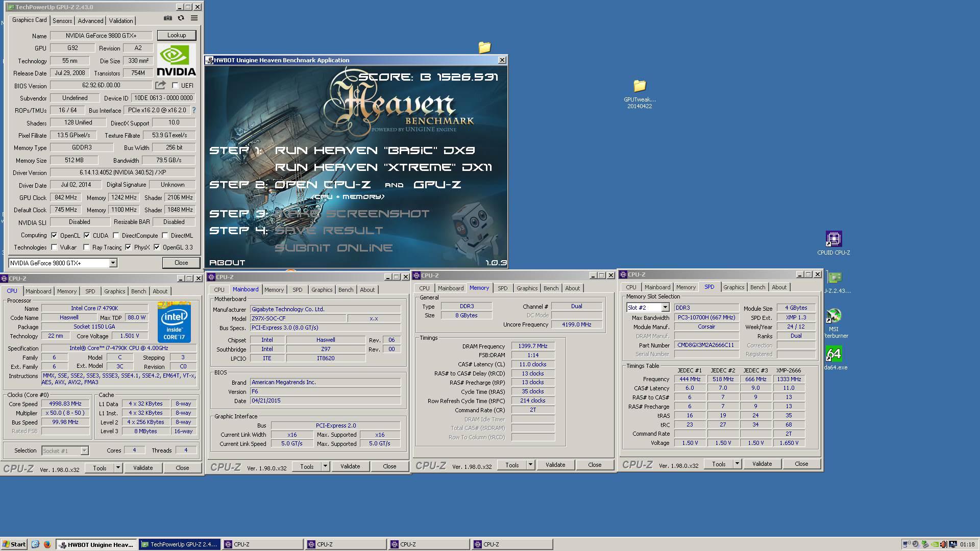Toggle the UEFI checkbox in GPU-Z
980x551 pixels.
point(175,86)
